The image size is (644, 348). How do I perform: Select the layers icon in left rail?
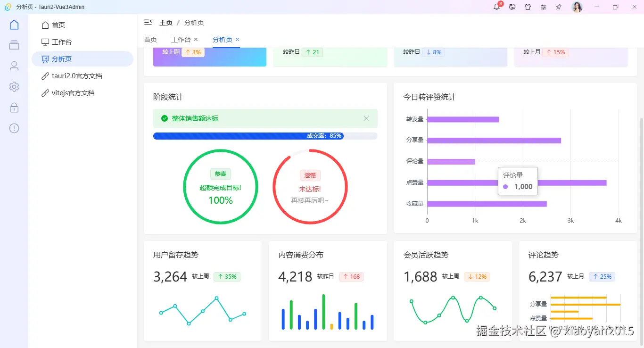point(14,45)
